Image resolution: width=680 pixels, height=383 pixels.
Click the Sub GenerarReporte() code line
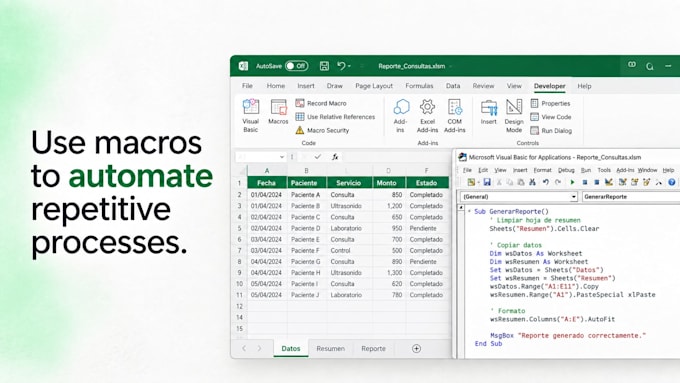512,211
